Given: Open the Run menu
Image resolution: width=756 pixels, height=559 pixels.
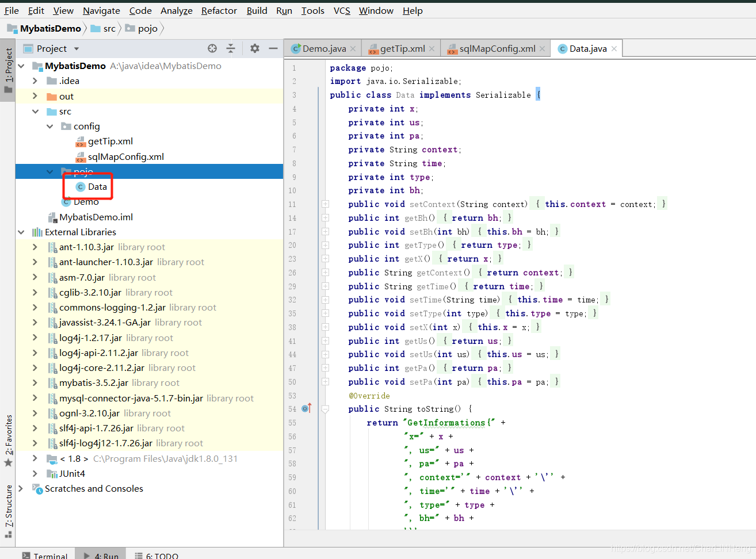Looking at the screenshot, I should point(284,10).
